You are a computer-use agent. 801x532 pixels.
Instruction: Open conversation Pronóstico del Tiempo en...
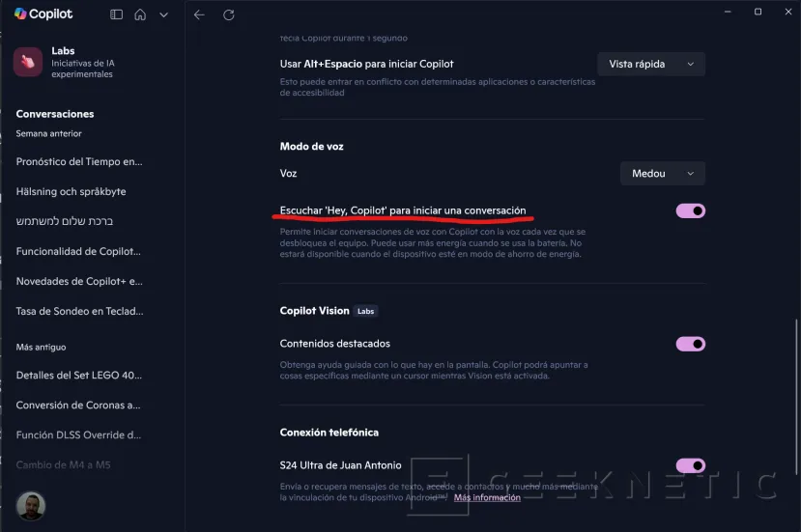point(79,161)
